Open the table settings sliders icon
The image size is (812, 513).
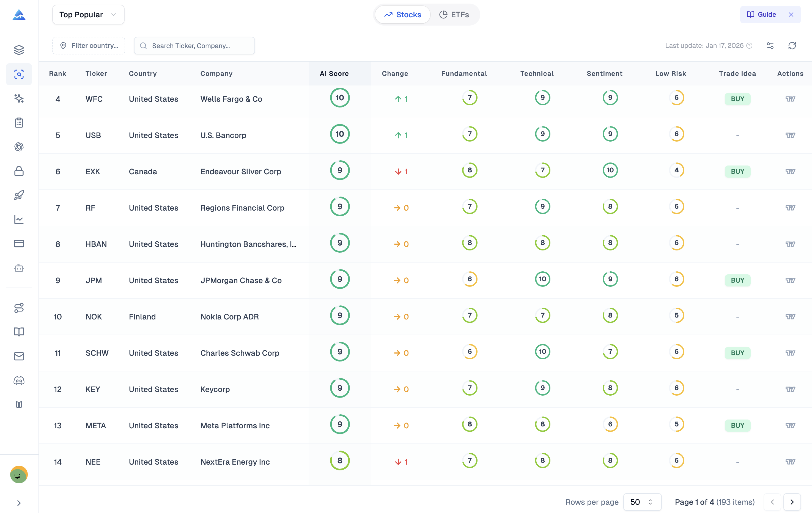point(770,46)
